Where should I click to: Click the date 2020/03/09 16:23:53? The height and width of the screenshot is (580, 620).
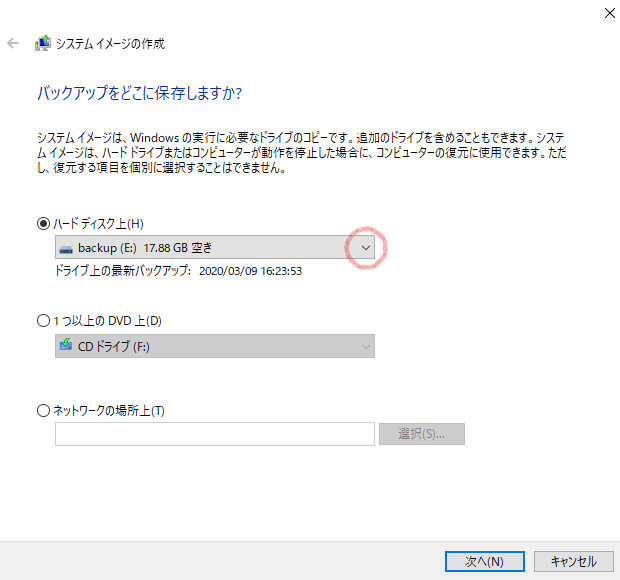(x=250, y=271)
